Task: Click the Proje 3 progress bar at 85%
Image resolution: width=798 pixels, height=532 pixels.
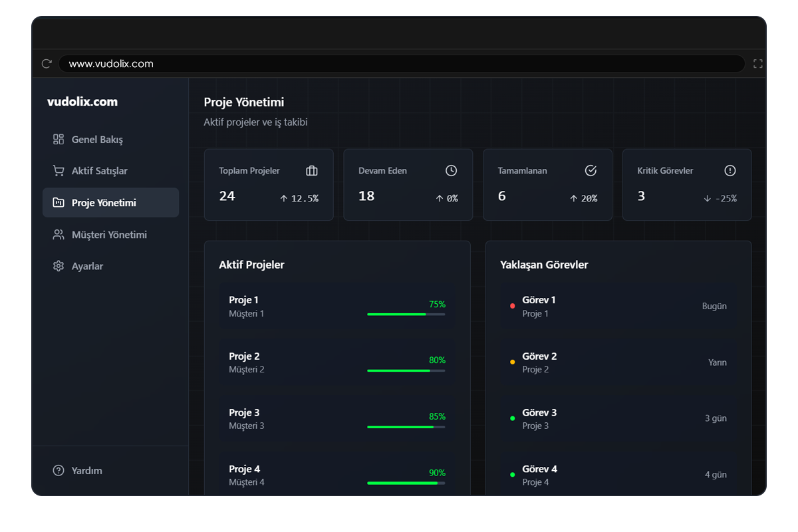Action: click(x=406, y=427)
